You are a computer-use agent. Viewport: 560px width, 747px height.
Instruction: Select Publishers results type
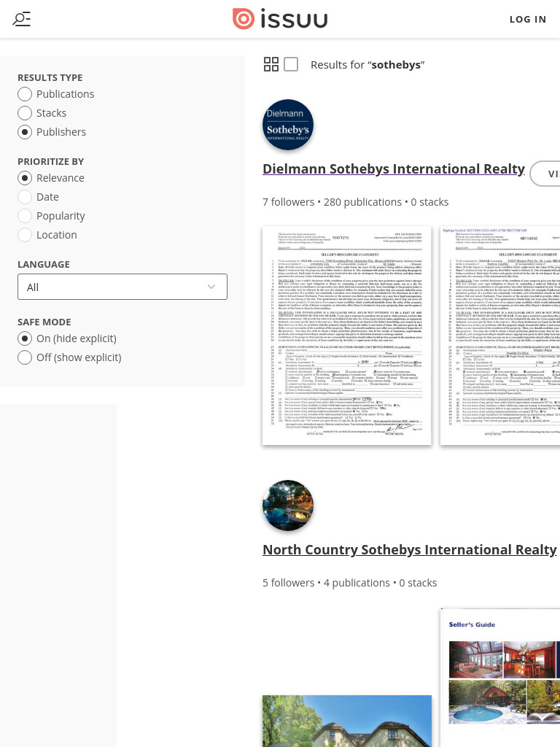pos(52,132)
